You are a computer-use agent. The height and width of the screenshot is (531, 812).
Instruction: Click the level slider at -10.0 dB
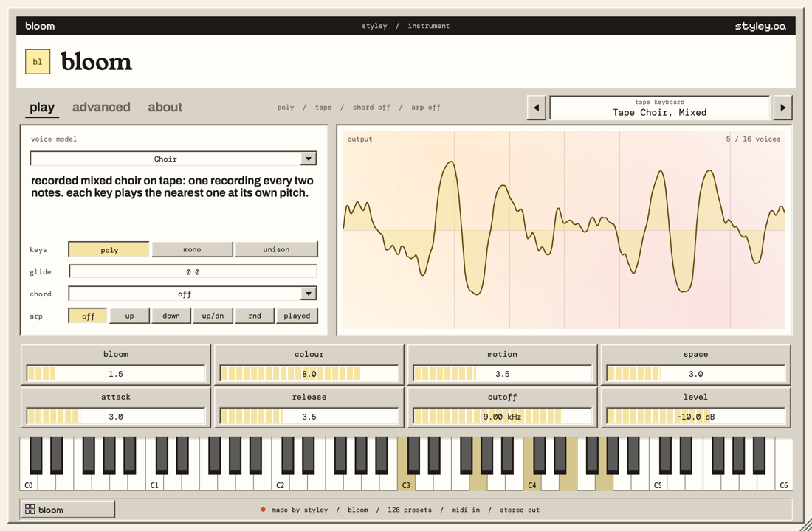click(x=695, y=417)
